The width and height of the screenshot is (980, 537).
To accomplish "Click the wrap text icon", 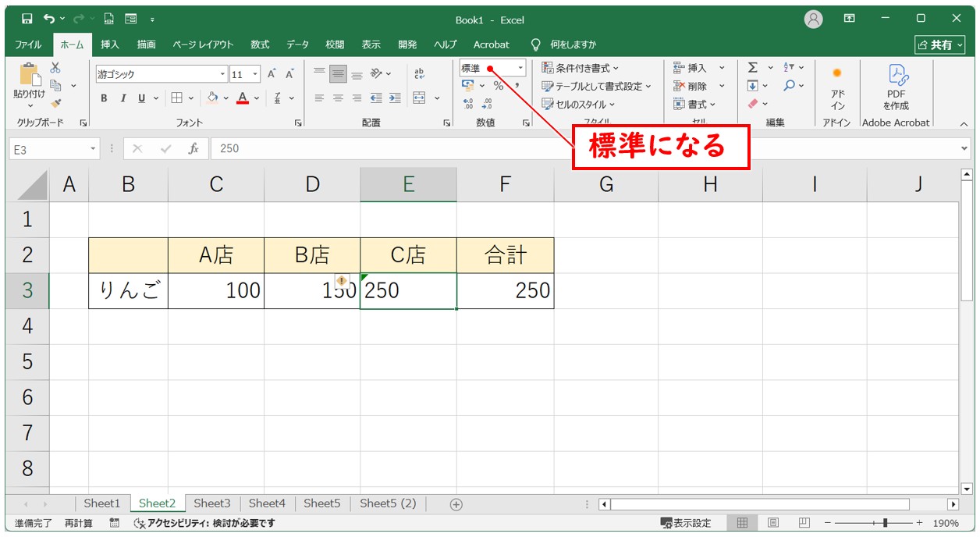I will (x=419, y=74).
